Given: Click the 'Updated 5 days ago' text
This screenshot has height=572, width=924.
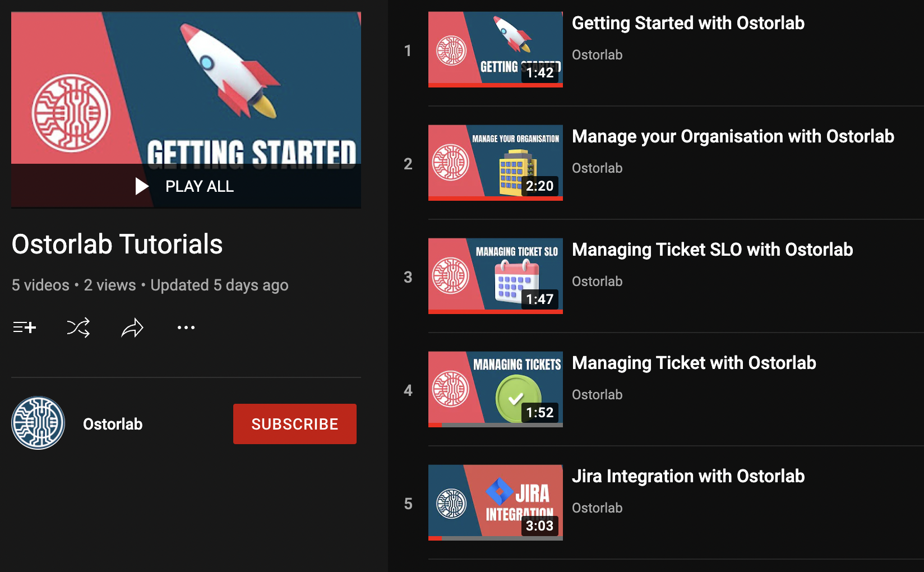Looking at the screenshot, I should coord(219,285).
